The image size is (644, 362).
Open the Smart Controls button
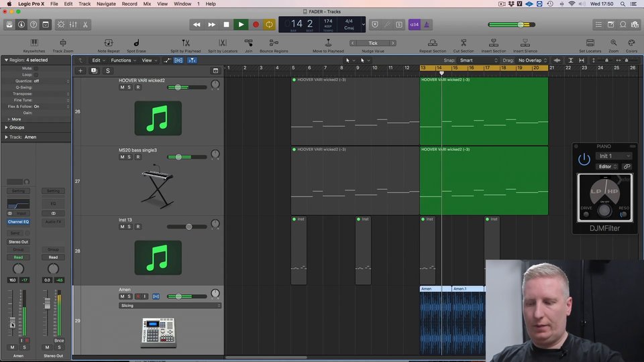click(61, 25)
